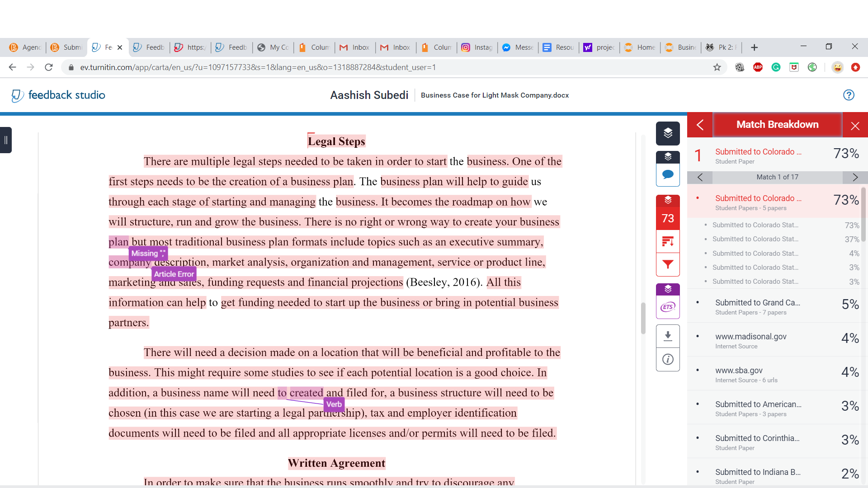Switch to the Resou Google Docs tab
Screen dimensions: 868x488
click(x=558, y=47)
